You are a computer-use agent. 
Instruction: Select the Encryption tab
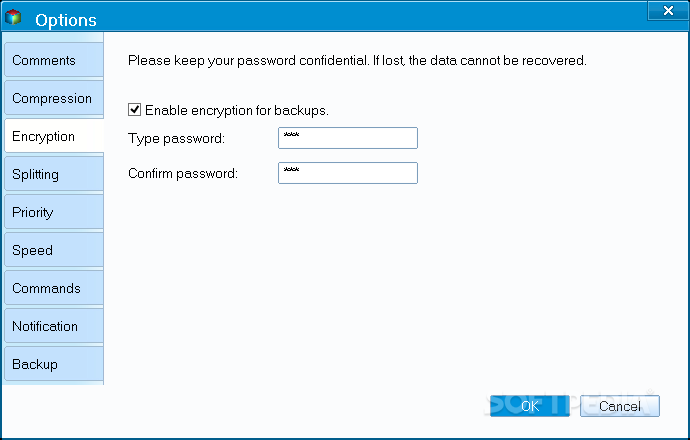pyautogui.click(x=52, y=137)
